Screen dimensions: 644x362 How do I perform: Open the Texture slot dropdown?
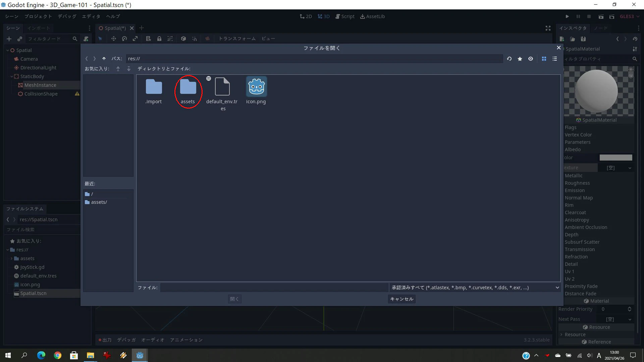(x=630, y=168)
